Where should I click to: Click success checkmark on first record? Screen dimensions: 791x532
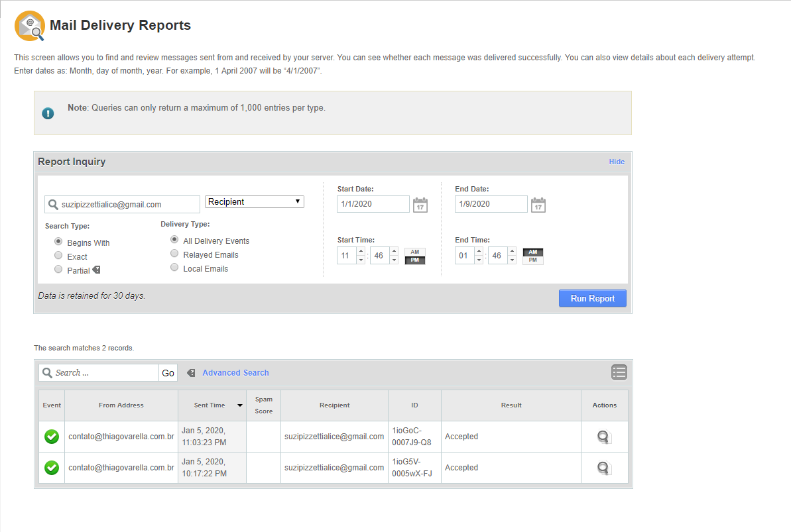52,437
